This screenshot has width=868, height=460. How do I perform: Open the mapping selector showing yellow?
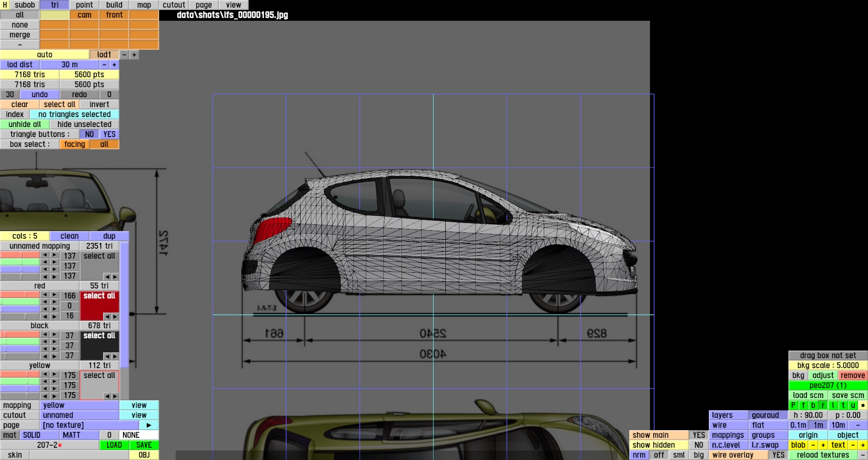(80, 405)
